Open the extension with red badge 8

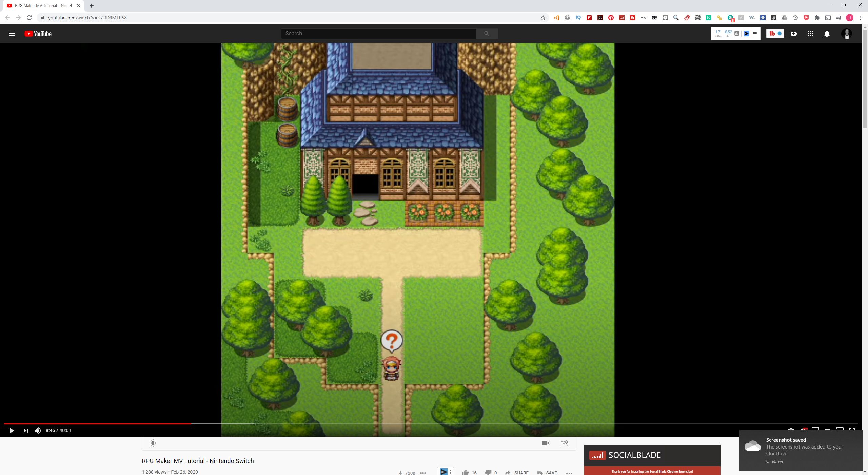tap(731, 18)
